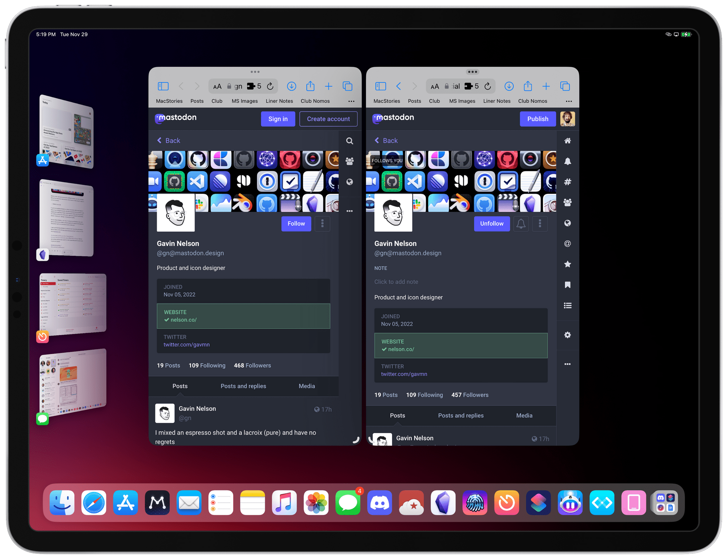Expand favorites bar overflow in right Safari
The height and width of the screenshot is (560, 728).
tap(569, 101)
